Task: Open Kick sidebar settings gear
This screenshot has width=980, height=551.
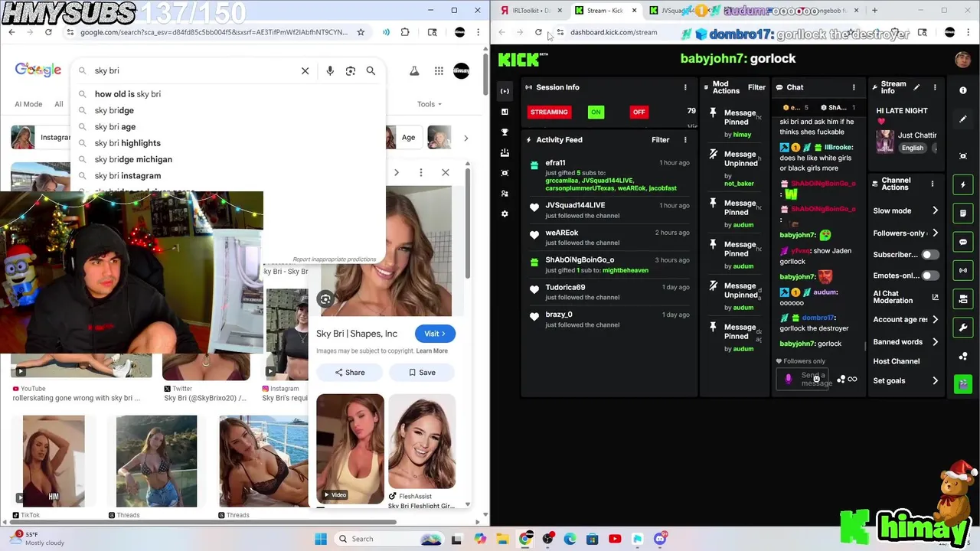Action: point(505,214)
